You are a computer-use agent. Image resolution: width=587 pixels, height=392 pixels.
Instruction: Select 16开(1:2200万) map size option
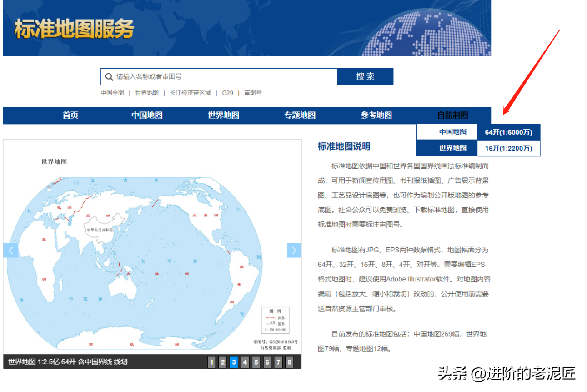click(508, 148)
